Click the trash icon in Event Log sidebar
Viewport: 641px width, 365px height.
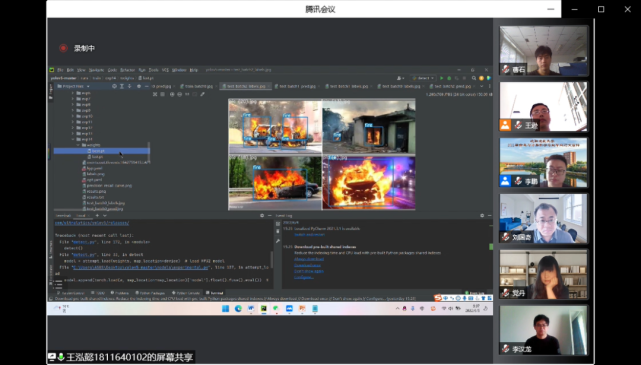tap(278, 231)
